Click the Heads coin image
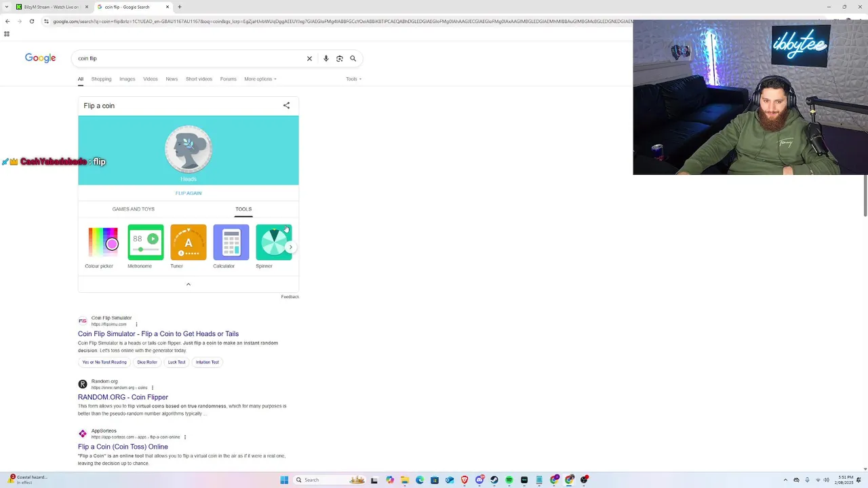Screen dimensions: 868x488 pyautogui.click(x=189, y=150)
